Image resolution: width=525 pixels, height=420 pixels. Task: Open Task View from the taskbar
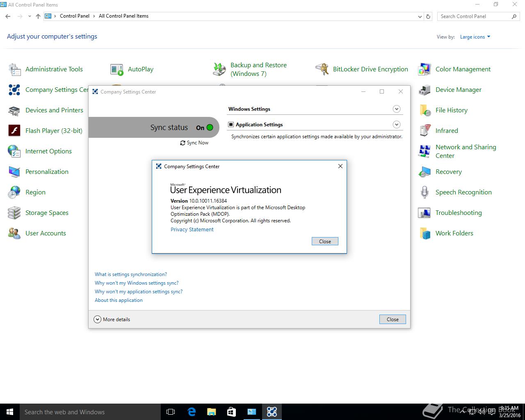click(x=171, y=412)
